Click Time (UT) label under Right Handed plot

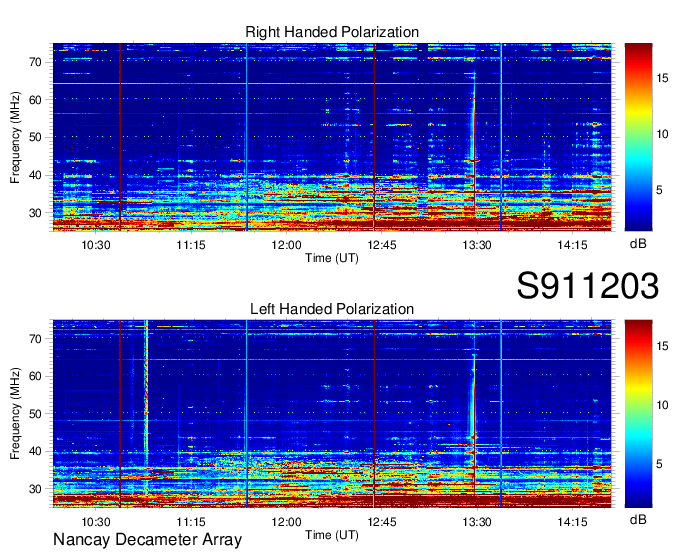coord(332,258)
